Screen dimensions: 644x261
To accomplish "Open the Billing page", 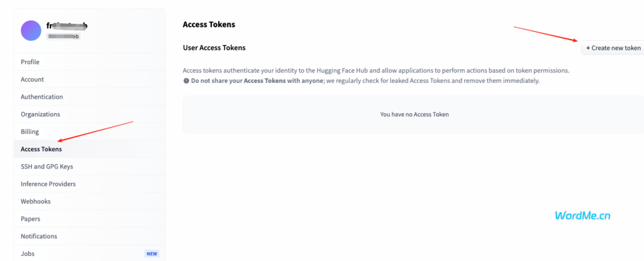I will pos(89,131).
